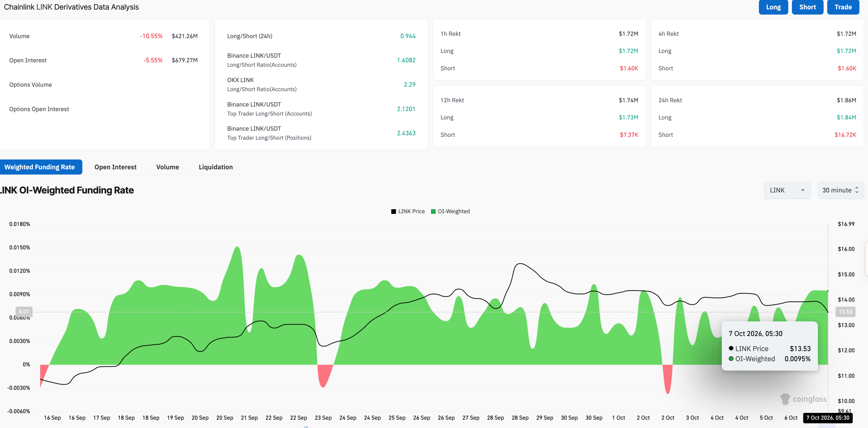Click Binance Long/Short Ratio value 1.6082
Image resolution: width=868 pixels, height=428 pixels.
tap(406, 60)
